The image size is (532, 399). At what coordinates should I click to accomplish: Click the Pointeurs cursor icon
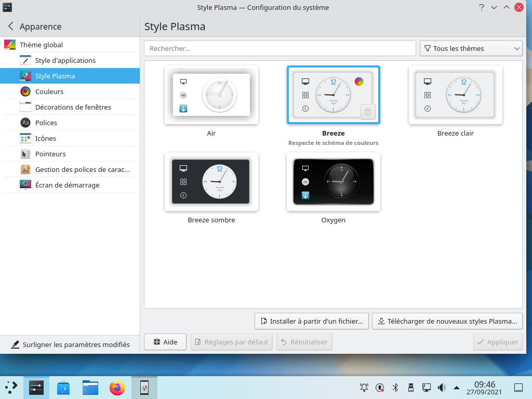(x=25, y=154)
